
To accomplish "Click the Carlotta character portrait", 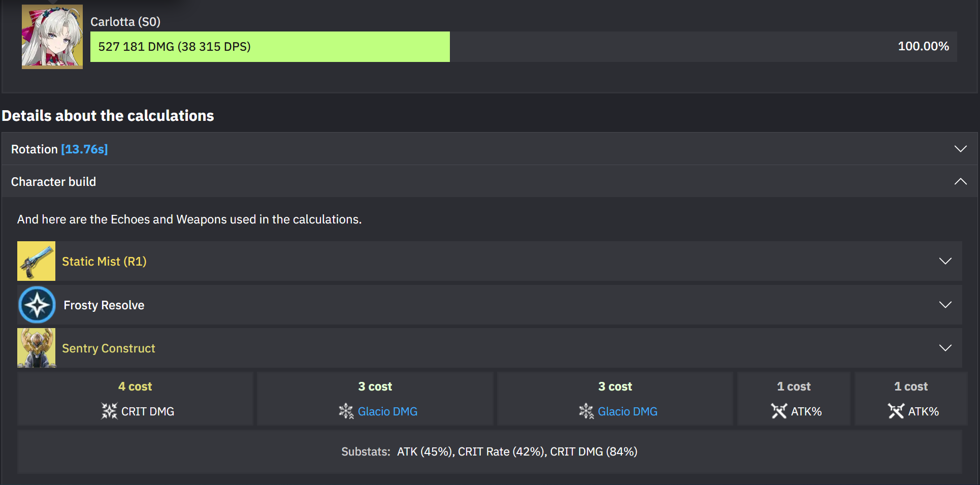I will pos(52,37).
